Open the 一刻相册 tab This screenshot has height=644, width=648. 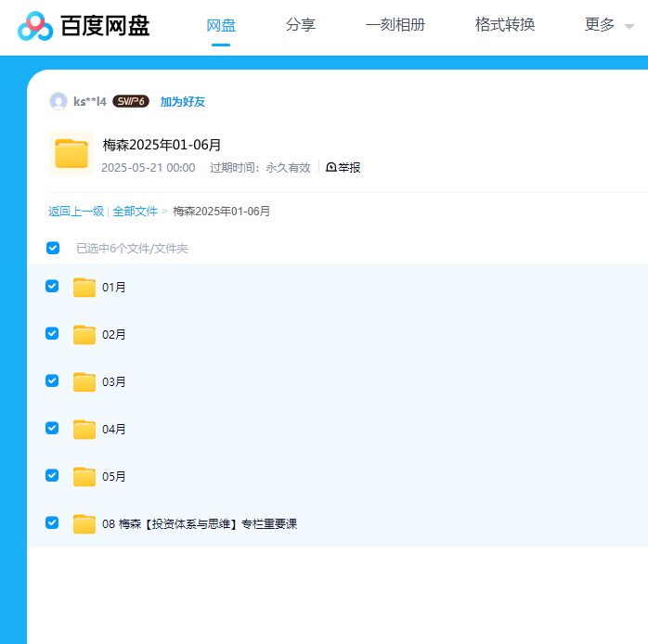coord(395,25)
